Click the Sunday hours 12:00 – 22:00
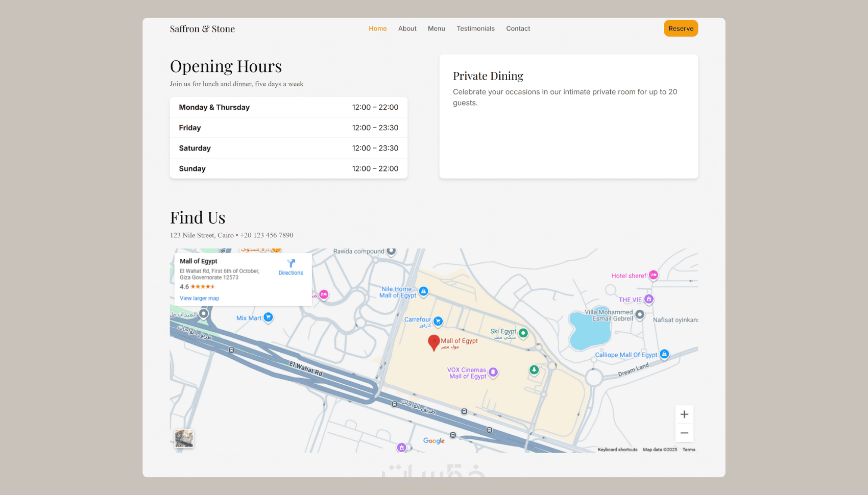The height and width of the screenshot is (495, 868). pyautogui.click(x=375, y=168)
